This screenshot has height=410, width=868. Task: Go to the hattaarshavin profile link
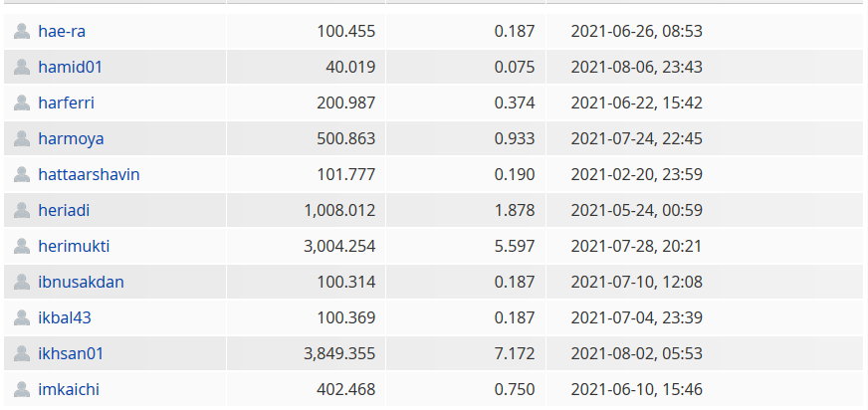89,174
